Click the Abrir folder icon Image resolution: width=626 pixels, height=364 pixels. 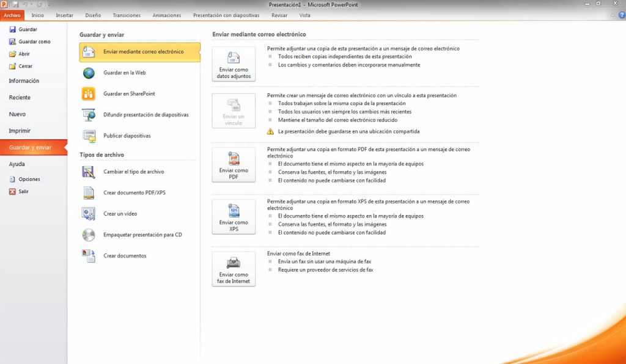(x=12, y=54)
